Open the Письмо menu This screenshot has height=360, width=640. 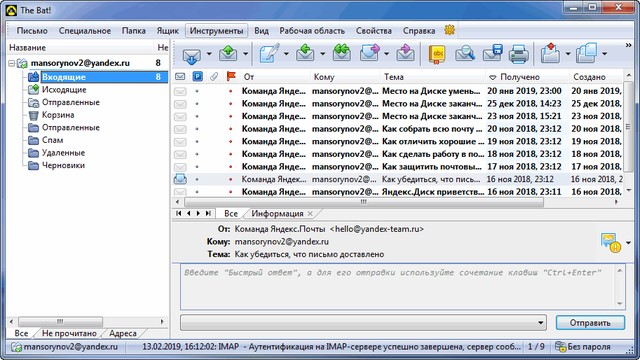click(32, 31)
